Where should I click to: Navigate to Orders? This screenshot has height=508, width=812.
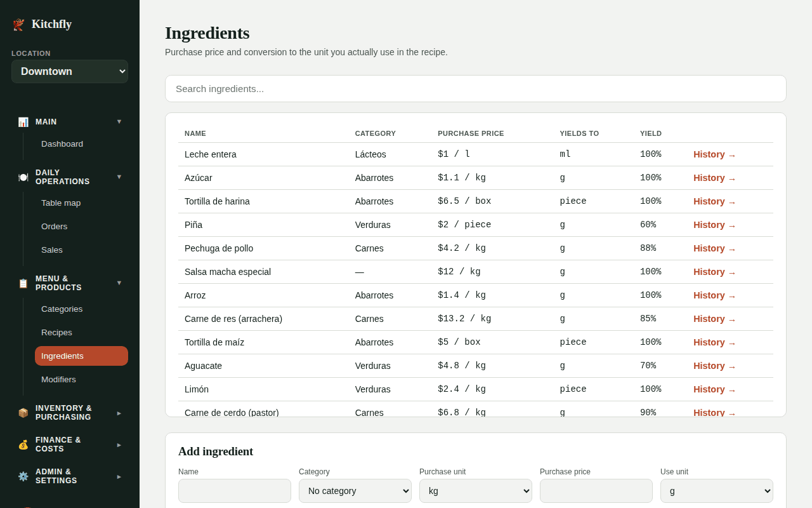tap(81, 227)
